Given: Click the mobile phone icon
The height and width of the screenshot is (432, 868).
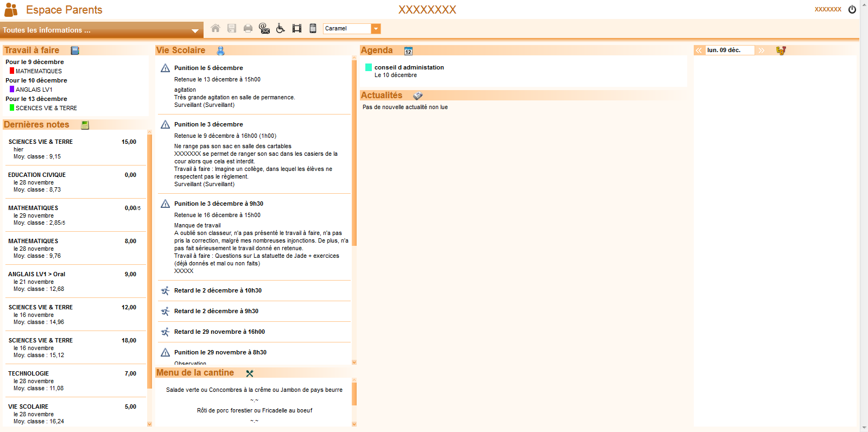Looking at the screenshot, I should 313,28.
